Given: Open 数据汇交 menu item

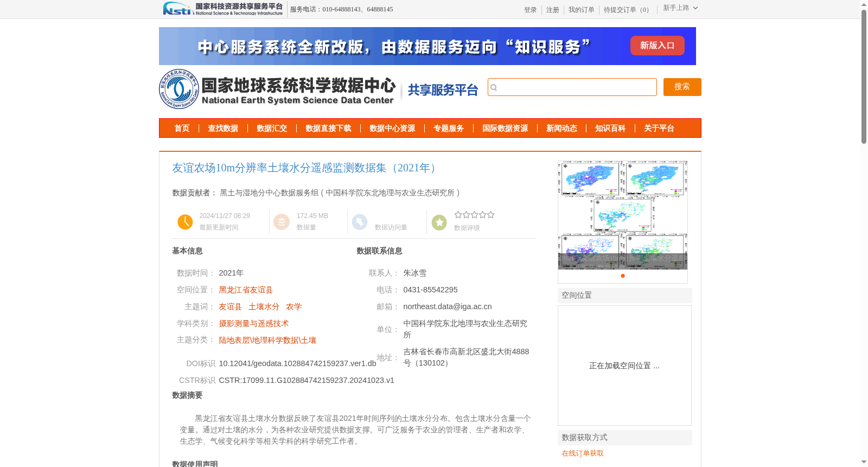Looking at the screenshot, I should tap(272, 128).
